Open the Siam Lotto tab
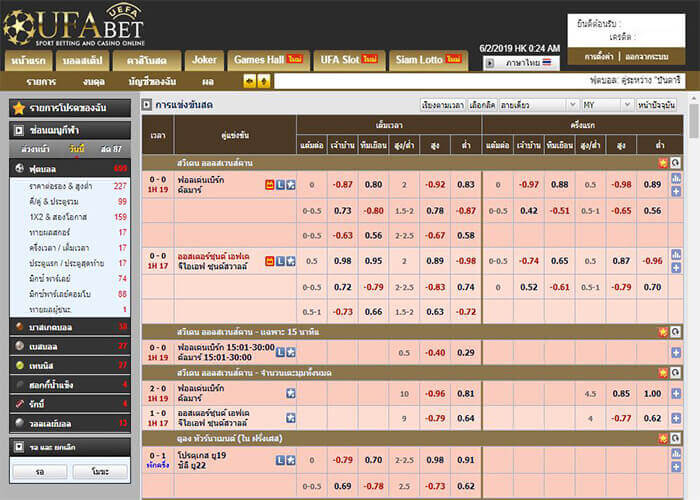The image size is (700, 500). (x=428, y=60)
